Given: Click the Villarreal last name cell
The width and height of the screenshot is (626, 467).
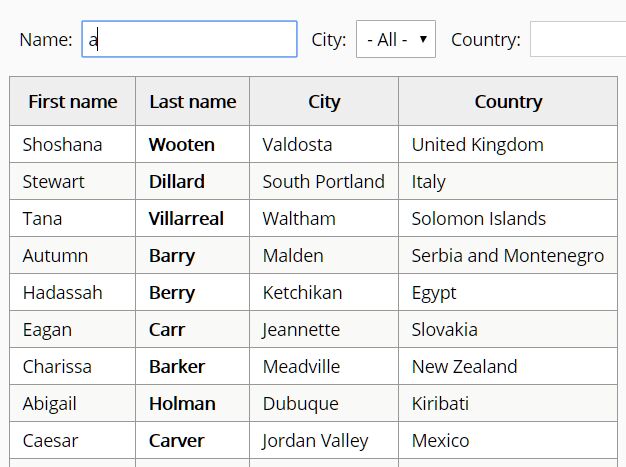Looking at the screenshot, I should coord(192,219).
